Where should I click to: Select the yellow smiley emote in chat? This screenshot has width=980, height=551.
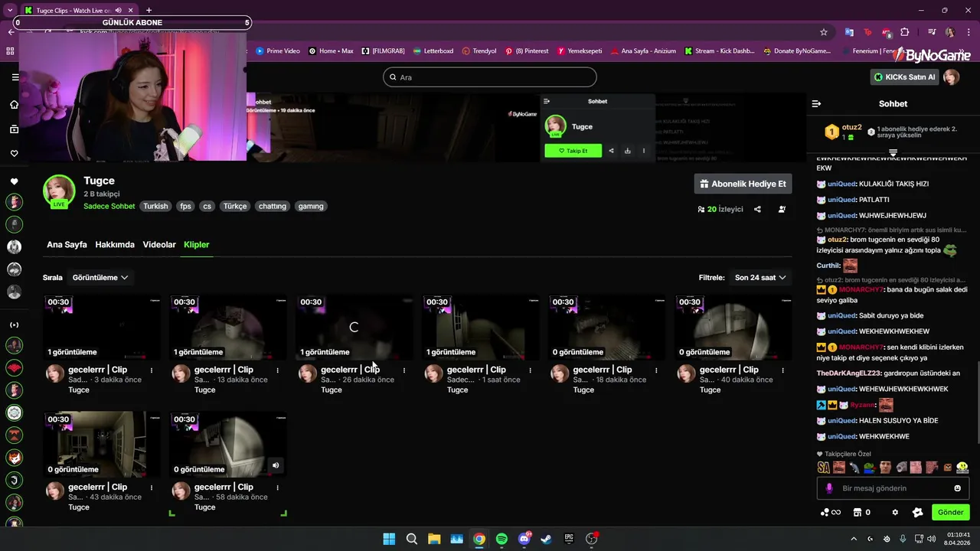coord(962,467)
